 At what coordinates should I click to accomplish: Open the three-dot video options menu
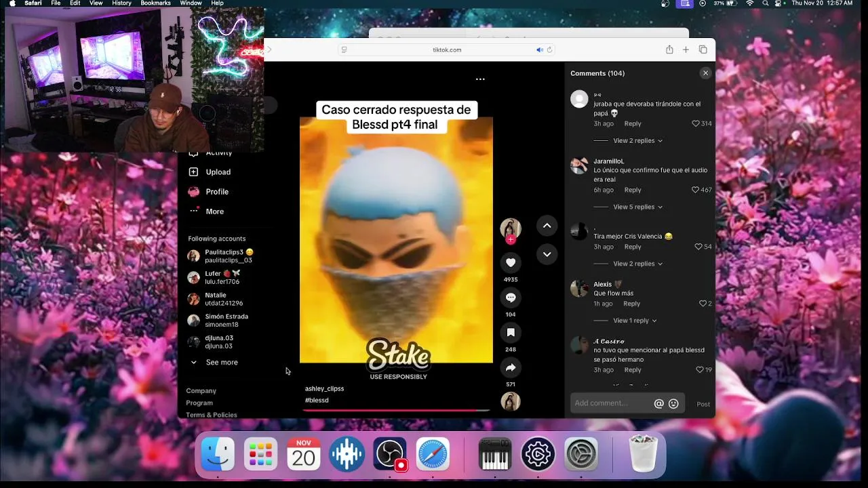pos(480,79)
